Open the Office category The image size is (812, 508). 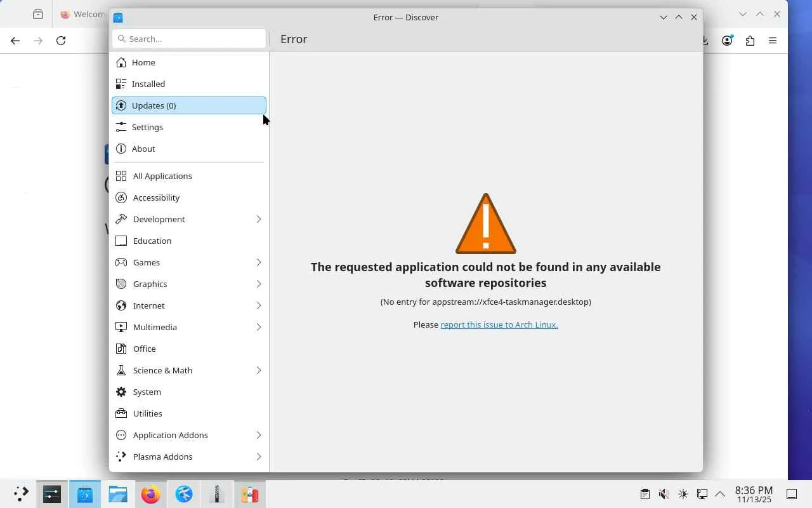pyautogui.click(x=189, y=349)
